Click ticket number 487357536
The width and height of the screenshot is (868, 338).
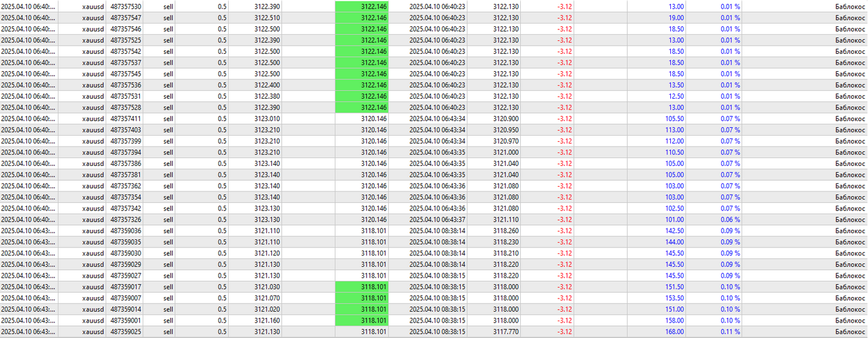pyautogui.click(x=126, y=85)
